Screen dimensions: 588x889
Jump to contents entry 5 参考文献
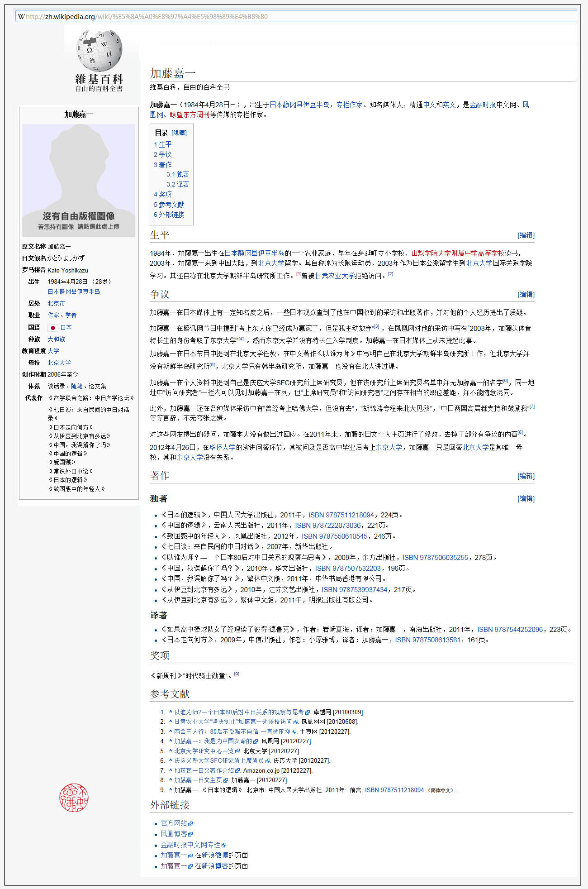tap(169, 205)
